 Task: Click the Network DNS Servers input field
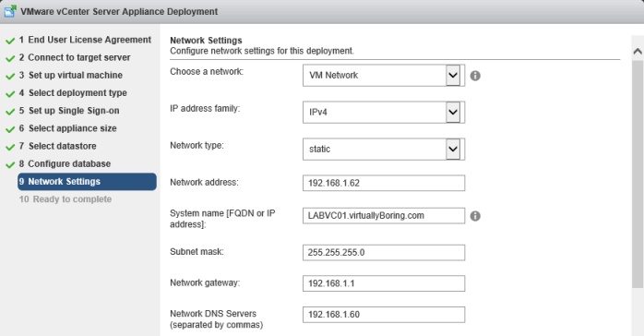pos(384,314)
